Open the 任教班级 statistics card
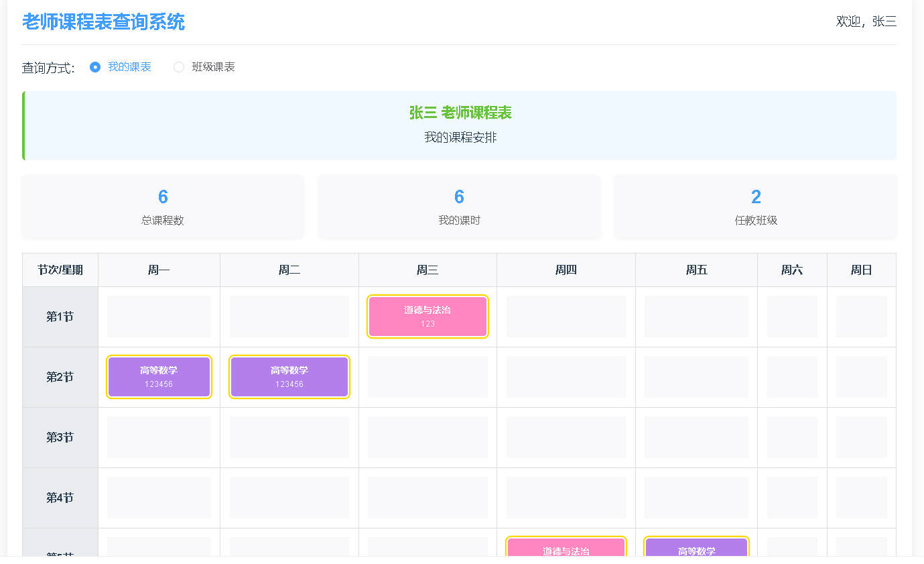Screen dimensions: 924x564 [755, 207]
